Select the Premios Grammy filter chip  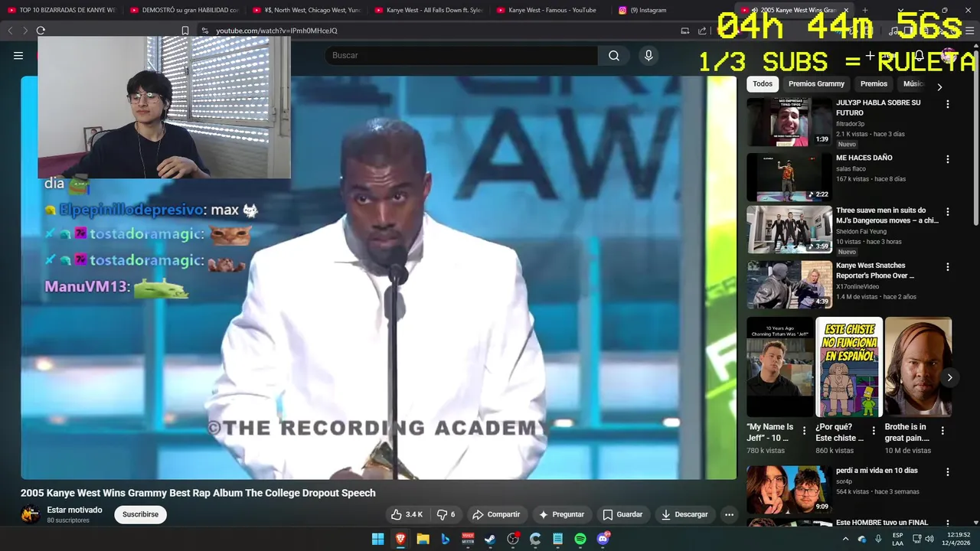[x=816, y=84]
